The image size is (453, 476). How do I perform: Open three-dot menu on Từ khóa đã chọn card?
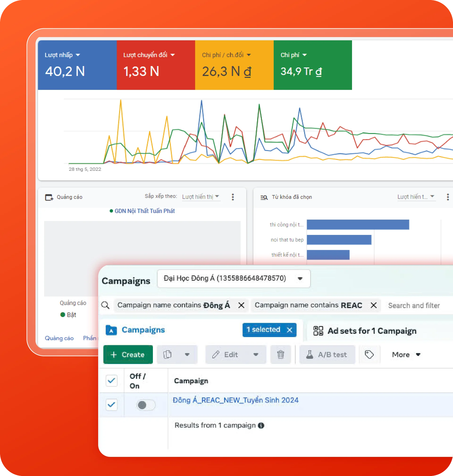[448, 197]
